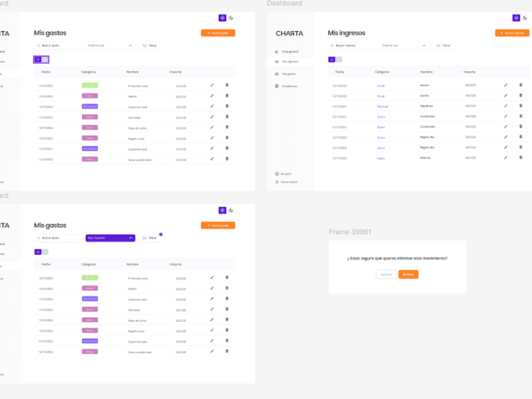The width and height of the screenshot is (532, 399).
Task: Open Mi perfil in sidebar
Action: (x=286, y=174)
